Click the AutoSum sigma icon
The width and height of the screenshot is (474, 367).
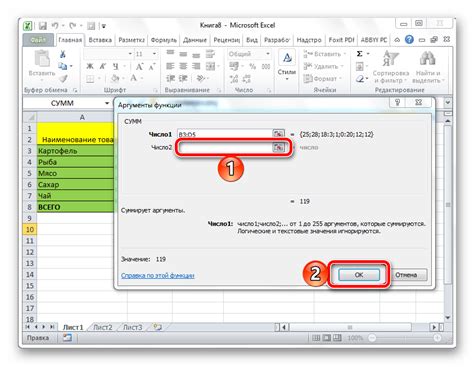tap(359, 54)
